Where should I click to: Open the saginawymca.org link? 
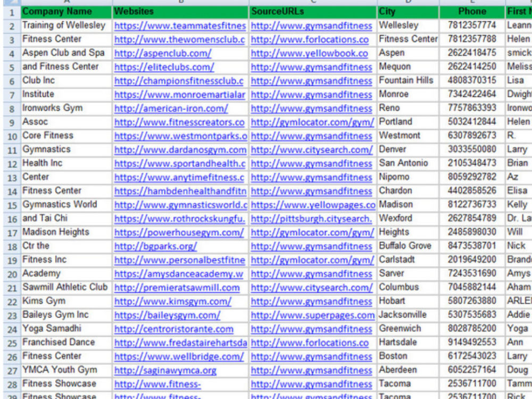pos(165,370)
